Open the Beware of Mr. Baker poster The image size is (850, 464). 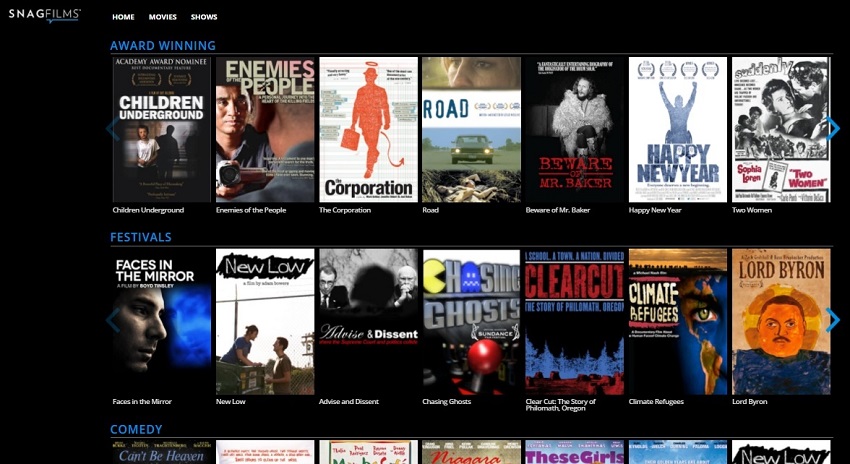click(x=575, y=129)
